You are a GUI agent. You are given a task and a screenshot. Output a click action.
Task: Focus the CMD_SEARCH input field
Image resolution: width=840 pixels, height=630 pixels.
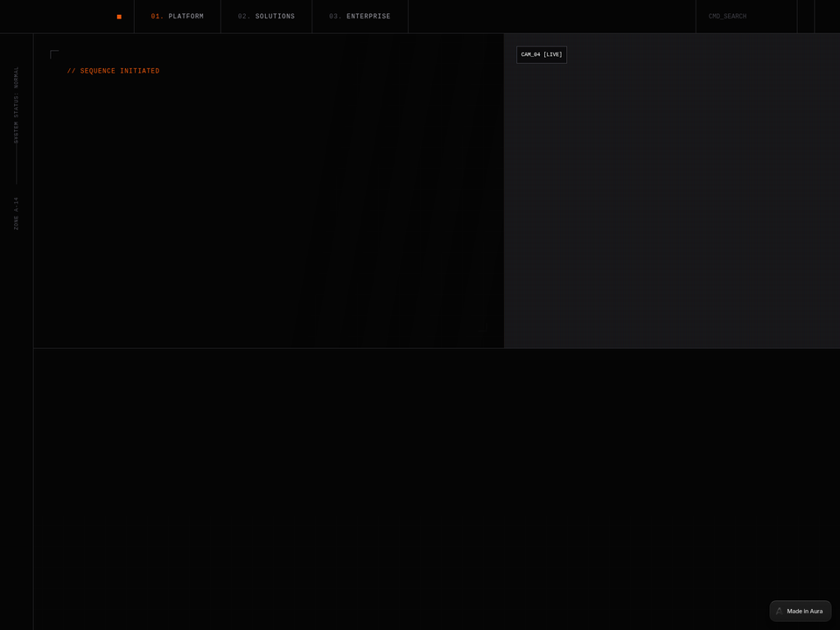[746, 17]
